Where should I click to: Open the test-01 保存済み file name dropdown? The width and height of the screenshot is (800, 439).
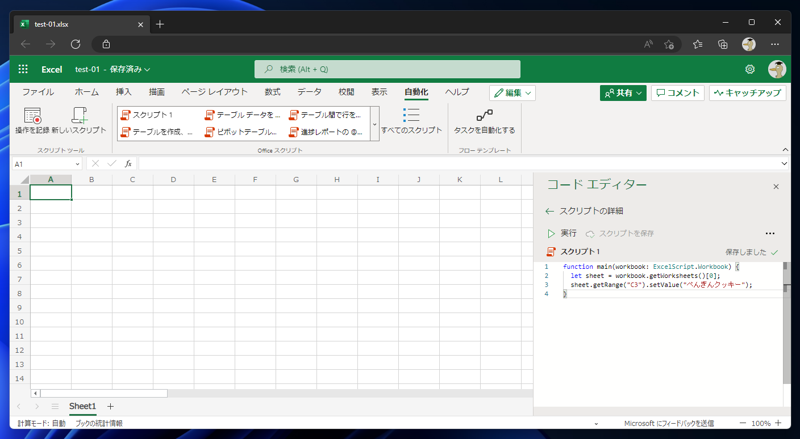pos(112,69)
